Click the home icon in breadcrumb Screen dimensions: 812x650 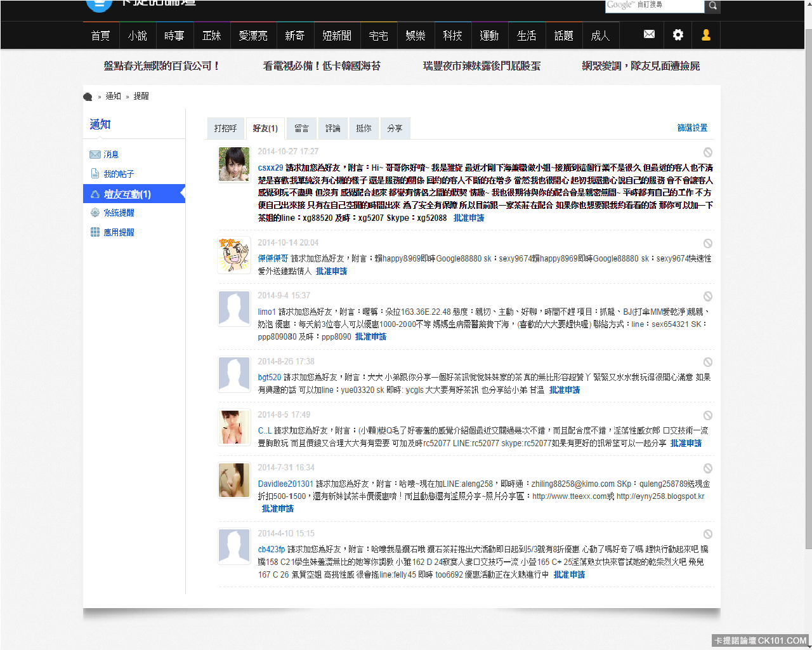(88, 96)
